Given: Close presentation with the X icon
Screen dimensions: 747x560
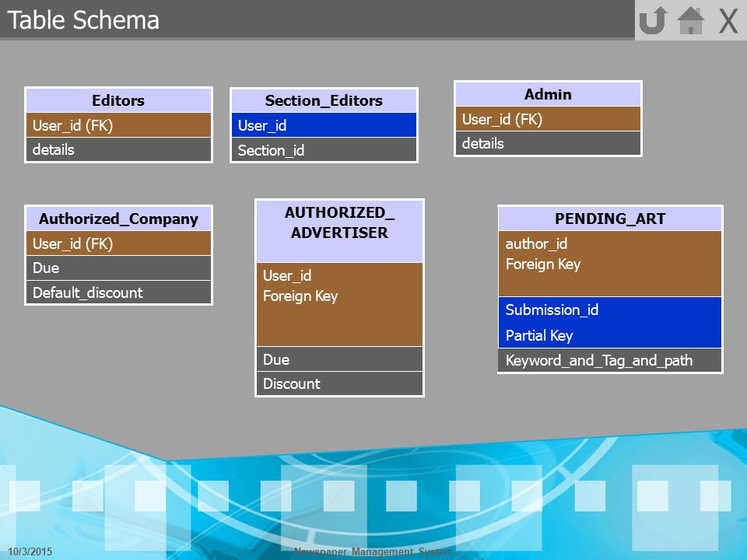Looking at the screenshot, I should (x=728, y=21).
